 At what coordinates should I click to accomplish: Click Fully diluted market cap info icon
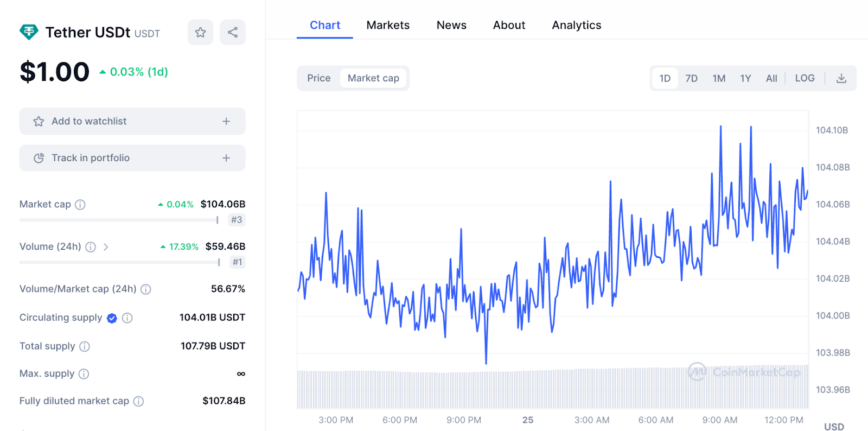139,401
